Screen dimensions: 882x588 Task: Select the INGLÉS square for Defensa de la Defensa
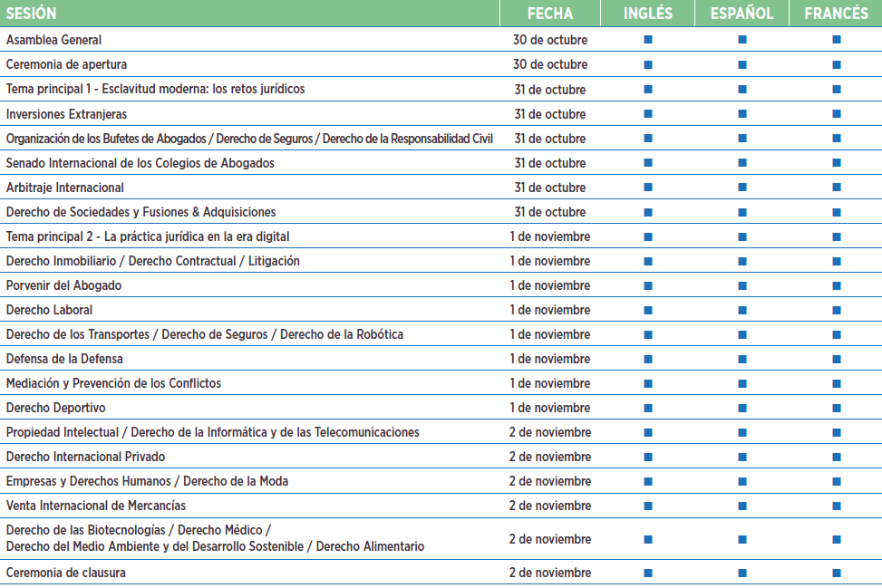(x=648, y=359)
